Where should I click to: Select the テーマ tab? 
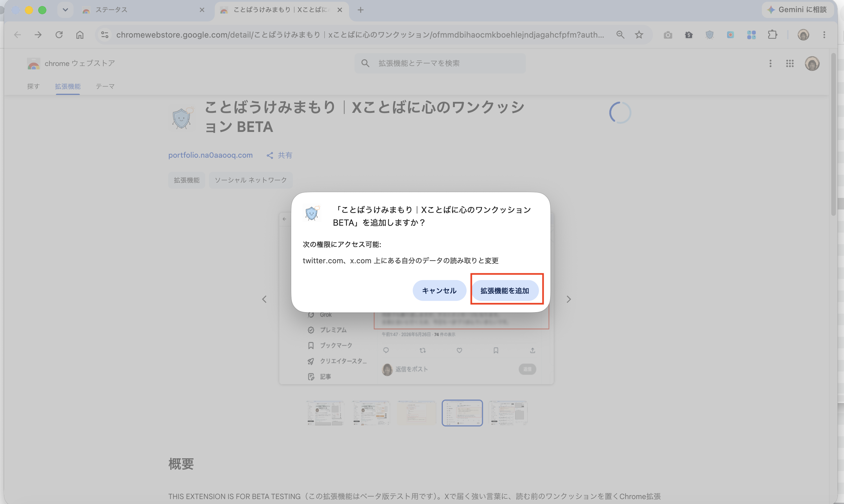coord(105,86)
